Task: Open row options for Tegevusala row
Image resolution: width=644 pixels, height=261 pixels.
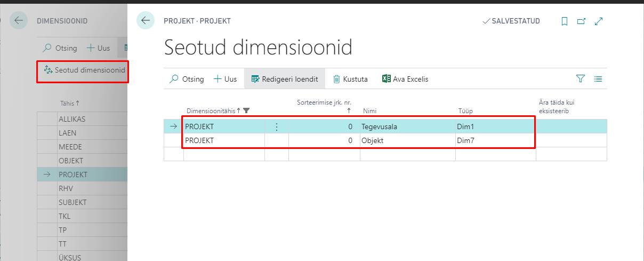Action: [x=276, y=126]
